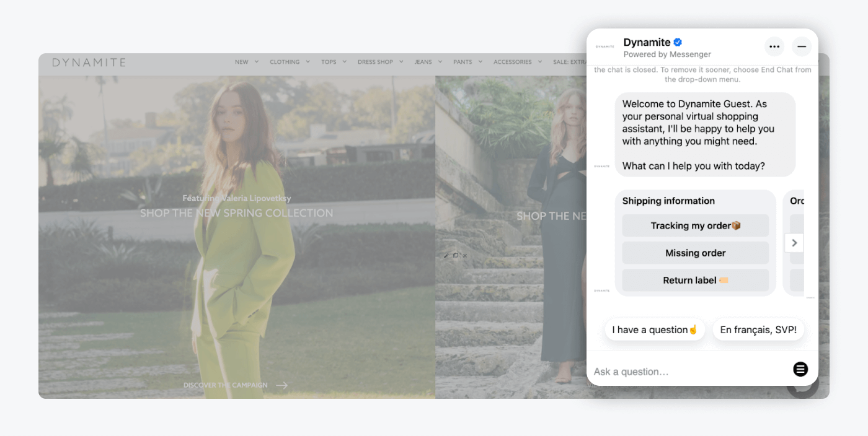The width and height of the screenshot is (868, 436).
Task: Click the Dynamite avatar in the chat header
Action: (x=604, y=46)
